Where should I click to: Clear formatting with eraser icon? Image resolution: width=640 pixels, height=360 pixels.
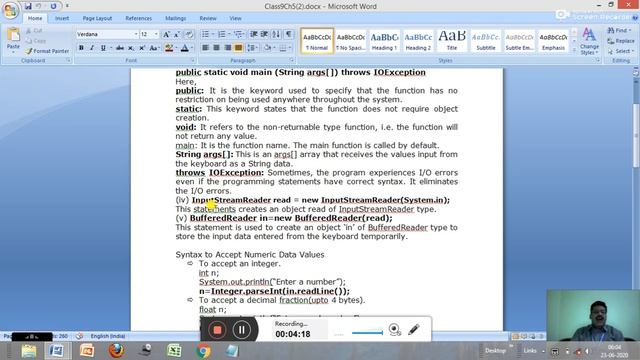point(189,34)
